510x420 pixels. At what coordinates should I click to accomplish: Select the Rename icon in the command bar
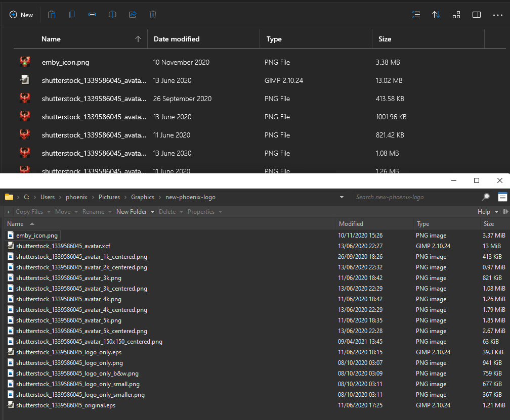112,14
